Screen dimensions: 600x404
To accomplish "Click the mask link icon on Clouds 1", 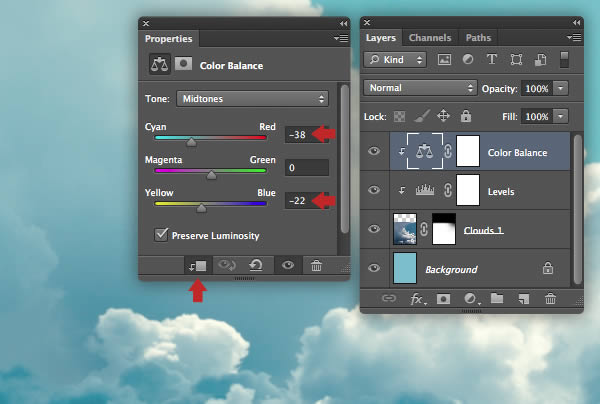I will (424, 229).
